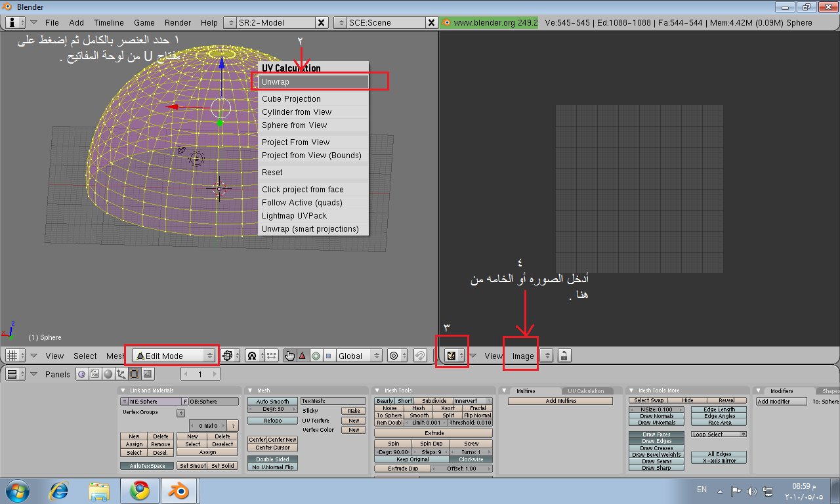Open the Global orientation dropdown
The width and height of the screenshot is (840, 504).
[358, 356]
